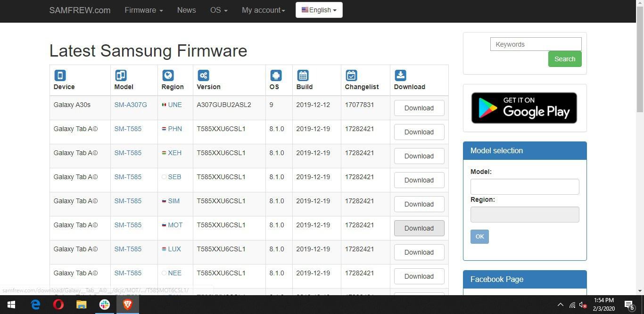Focus the Keywords search field
The height and width of the screenshot is (314, 644).
536,44
